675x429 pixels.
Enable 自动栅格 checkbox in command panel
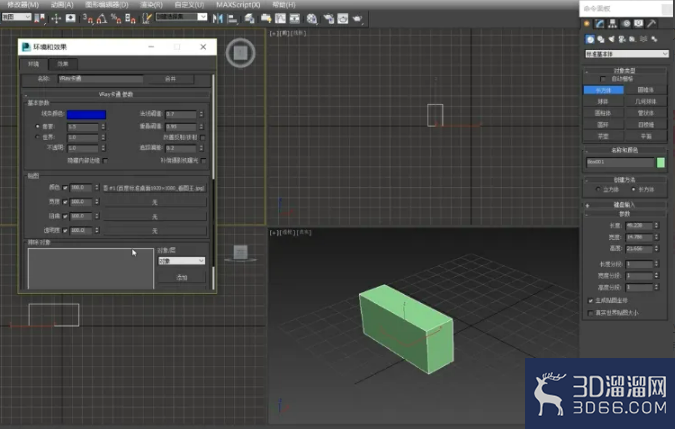pos(603,79)
